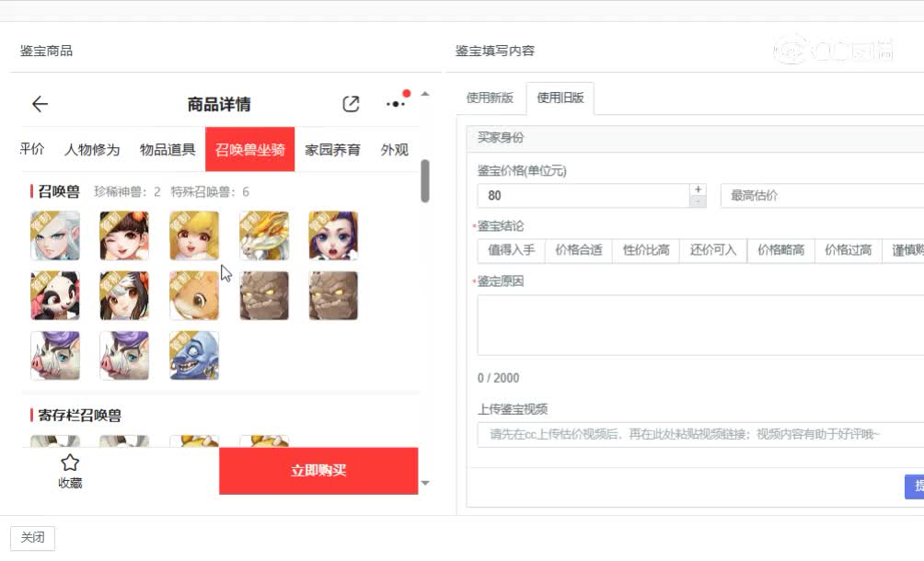
Task: Open the share icon beside 商品详情
Action: tap(351, 104)
